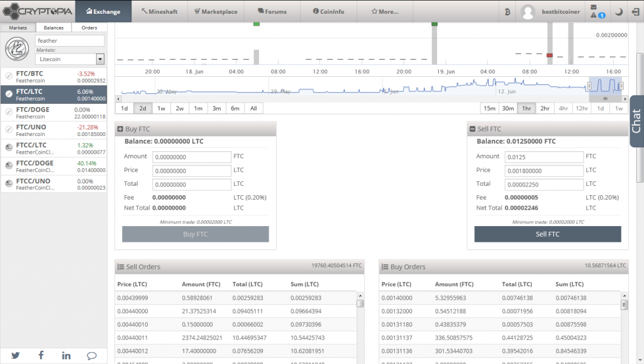Set chart range to 1m
The width and height of the screenshot is (644, 364).
[x=198, y=108]
